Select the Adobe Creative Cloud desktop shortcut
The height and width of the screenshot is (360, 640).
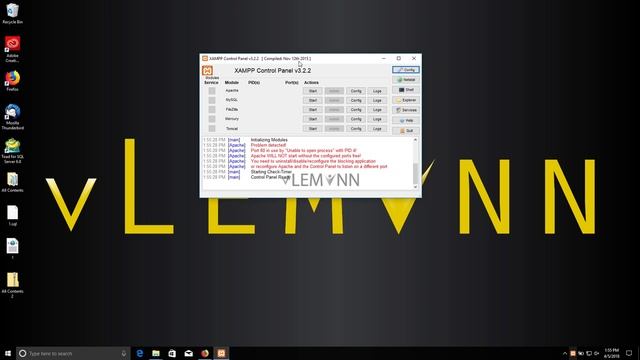[12, 49]
